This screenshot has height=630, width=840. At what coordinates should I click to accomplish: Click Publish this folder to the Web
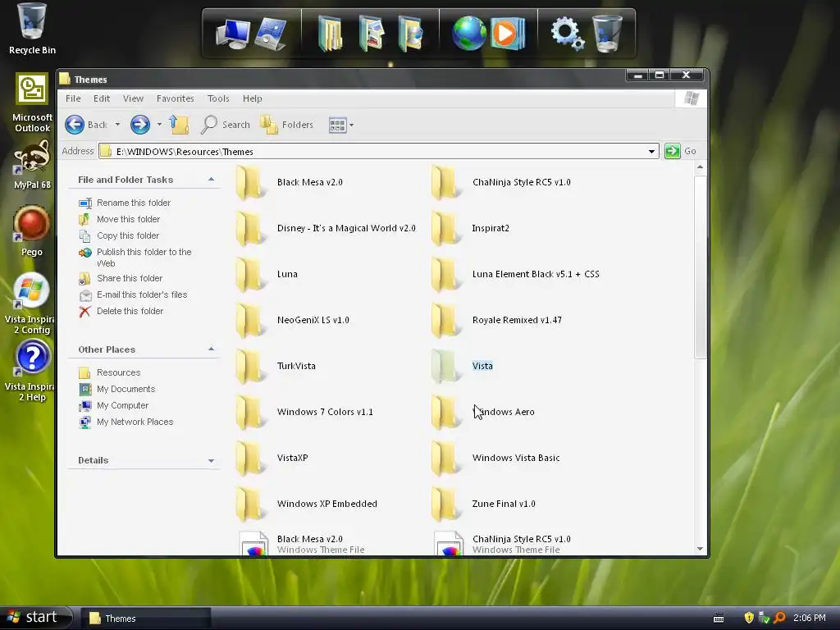coord(135,258)
